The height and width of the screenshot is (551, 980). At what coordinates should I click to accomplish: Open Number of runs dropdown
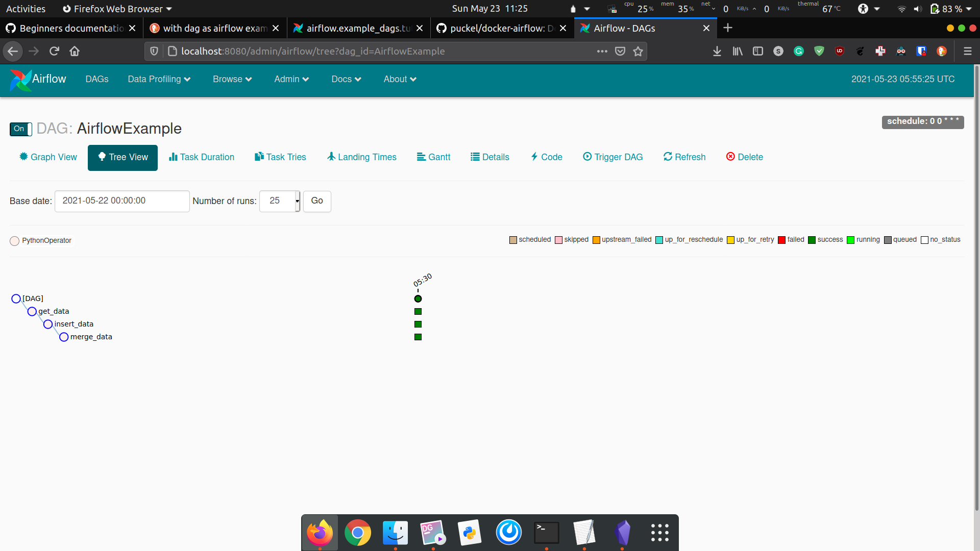[x=279, y=201]
